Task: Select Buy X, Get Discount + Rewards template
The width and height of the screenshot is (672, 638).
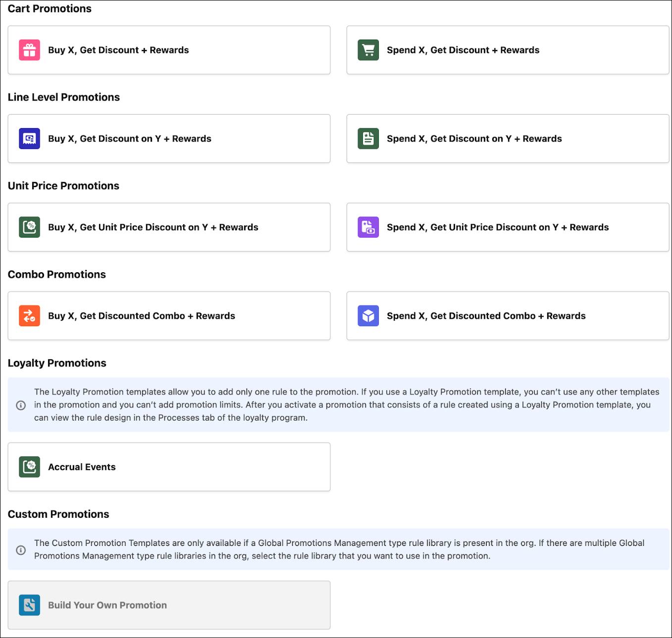Action: [x=118, y=50]
